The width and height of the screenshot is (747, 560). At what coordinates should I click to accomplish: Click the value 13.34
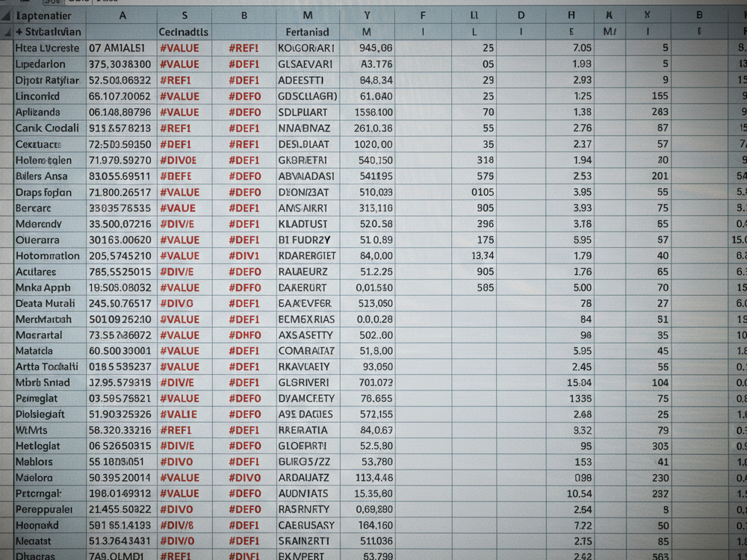pos(483,255)
